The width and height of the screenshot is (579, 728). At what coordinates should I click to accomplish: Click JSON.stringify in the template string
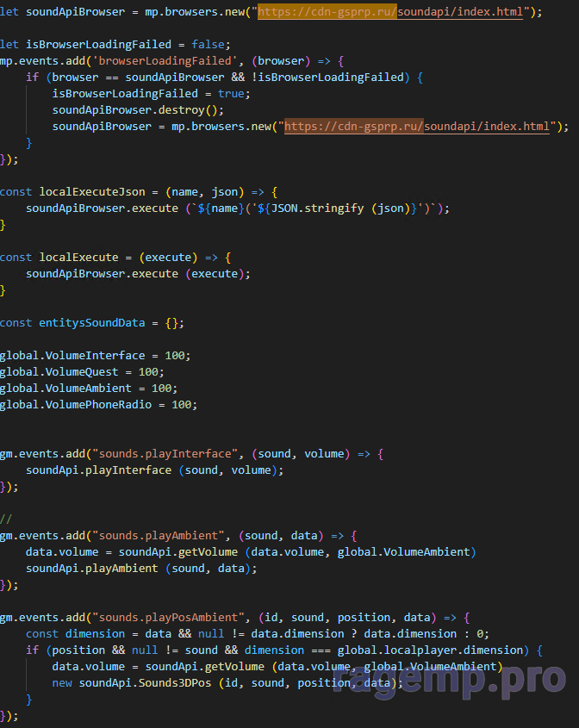tap(318, 208)
